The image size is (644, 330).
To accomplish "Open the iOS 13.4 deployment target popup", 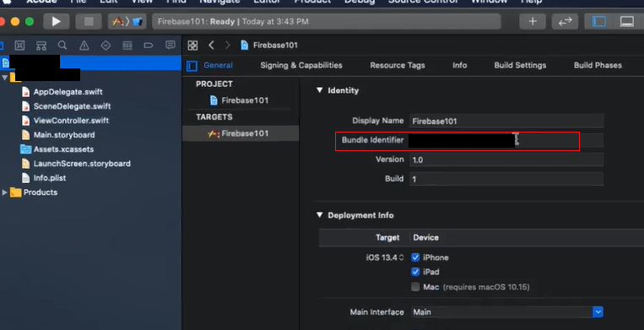I will point(385,257).
